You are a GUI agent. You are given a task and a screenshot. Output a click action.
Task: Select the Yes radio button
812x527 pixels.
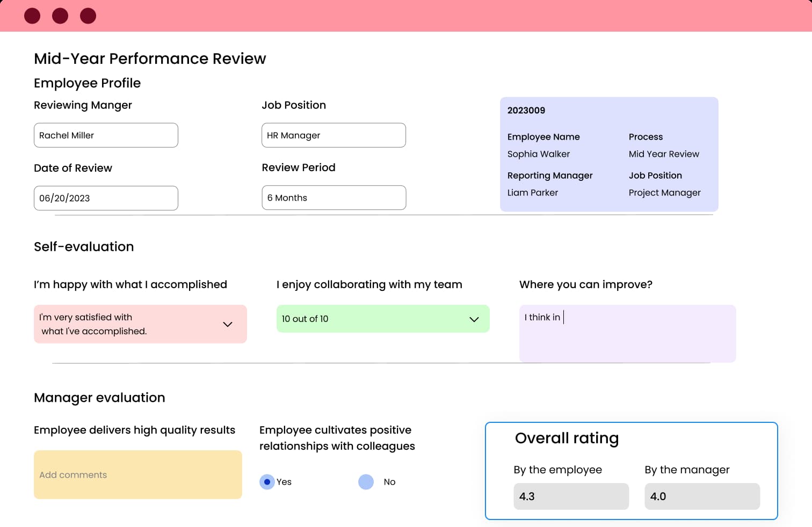click(267, 482)
